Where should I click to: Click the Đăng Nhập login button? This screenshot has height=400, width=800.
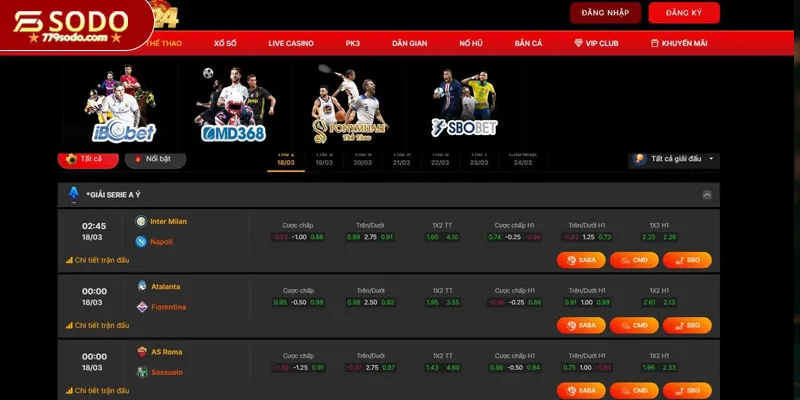[605, 13]
